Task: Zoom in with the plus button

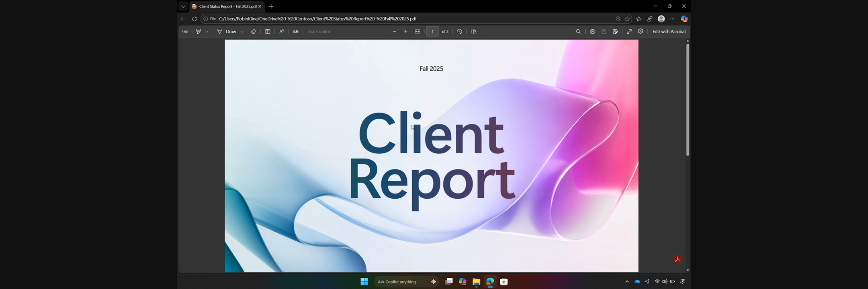Action: (406, 31)
